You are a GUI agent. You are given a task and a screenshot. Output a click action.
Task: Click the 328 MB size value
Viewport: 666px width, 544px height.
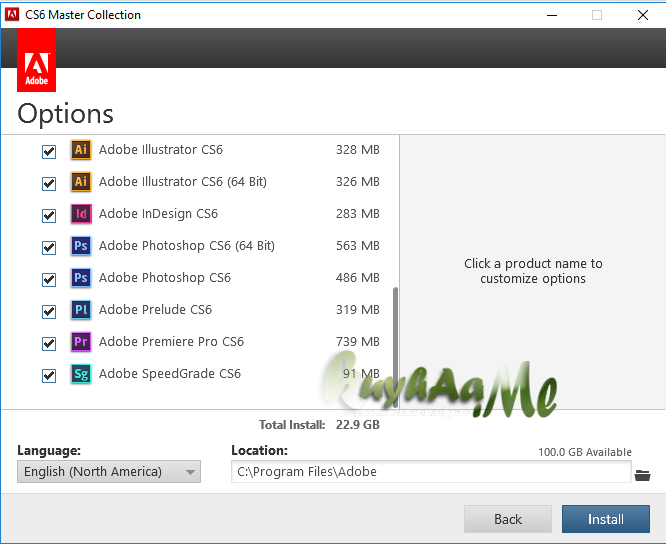358,149
